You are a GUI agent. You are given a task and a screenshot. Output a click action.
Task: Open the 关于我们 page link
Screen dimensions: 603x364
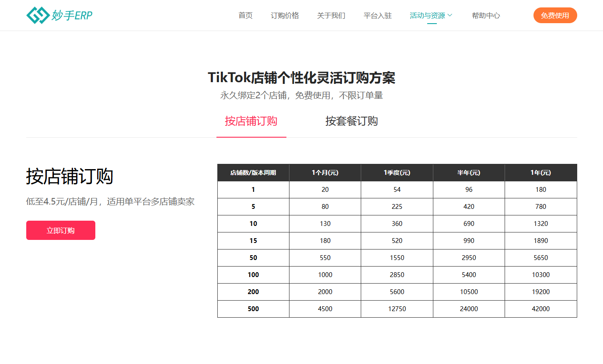point(331,16)
